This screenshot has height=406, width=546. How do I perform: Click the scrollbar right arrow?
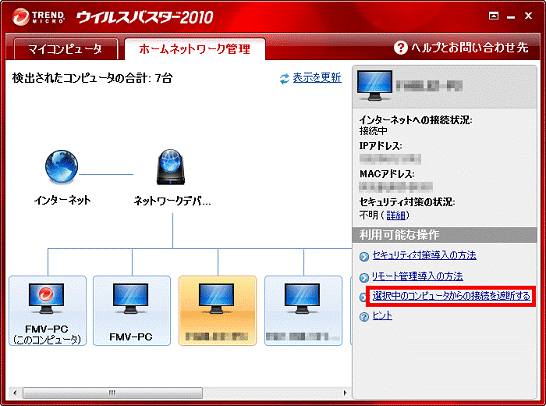coord(345,393)
